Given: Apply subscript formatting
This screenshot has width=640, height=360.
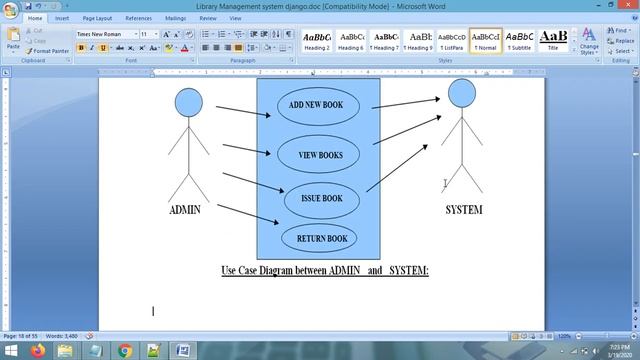Looking at the screenshot, I should click(131, 48).
